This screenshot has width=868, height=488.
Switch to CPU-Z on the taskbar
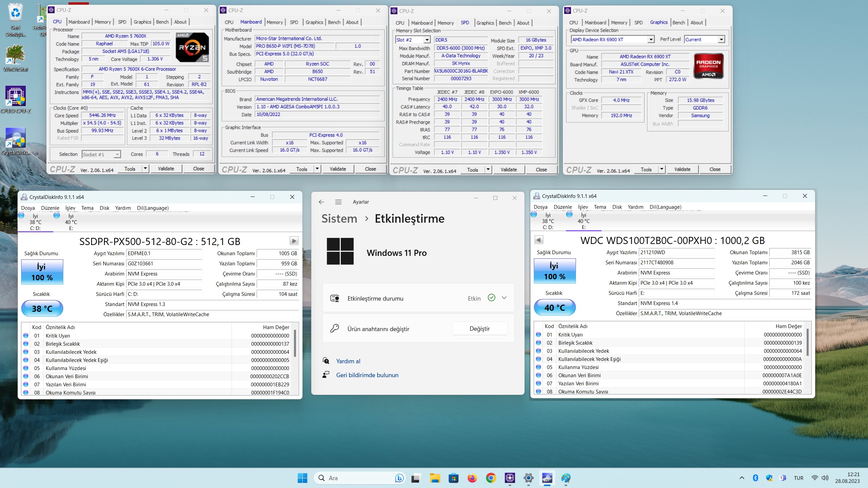click(x=510, y=478)
